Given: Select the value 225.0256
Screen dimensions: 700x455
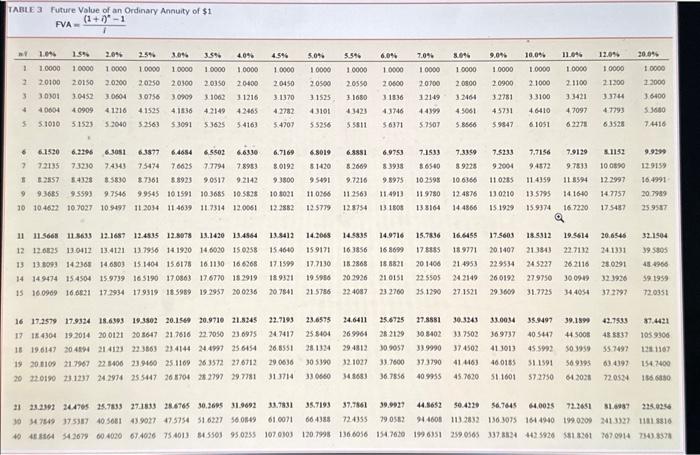Looking at the screenshot, I should coord(656,406).
